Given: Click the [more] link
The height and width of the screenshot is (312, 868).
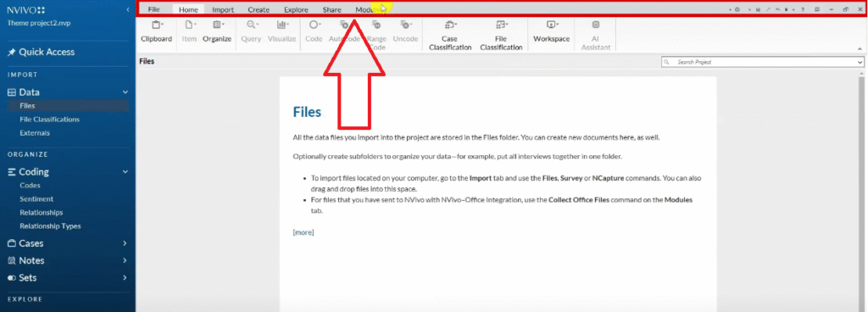Looking at the screenshot, I should [x=303, y=232].
